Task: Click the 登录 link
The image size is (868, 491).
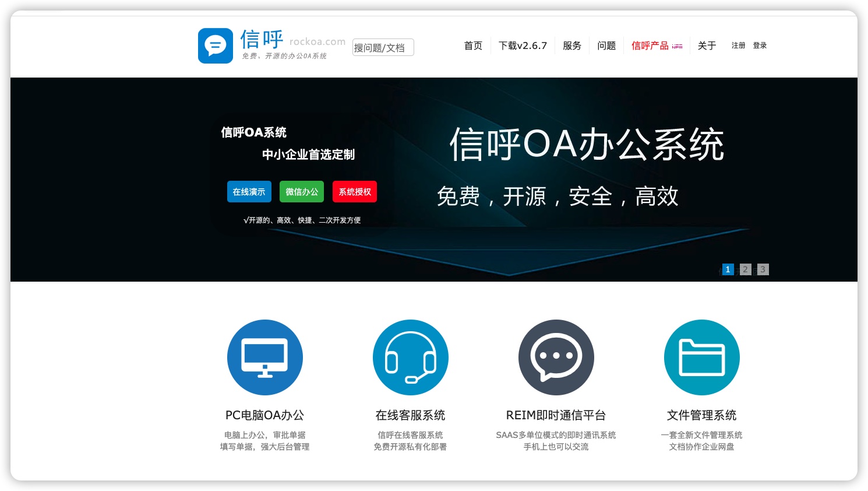Action: (x=760, y=45)
